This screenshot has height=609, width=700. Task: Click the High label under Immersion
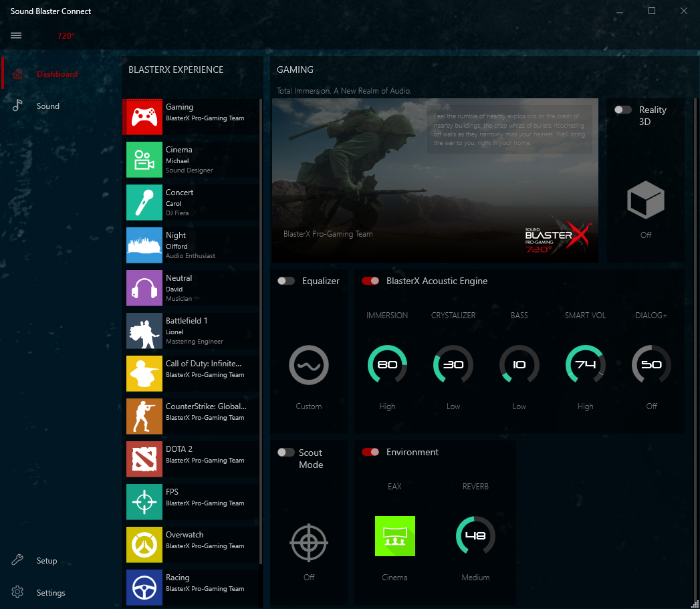click(387, 406)
